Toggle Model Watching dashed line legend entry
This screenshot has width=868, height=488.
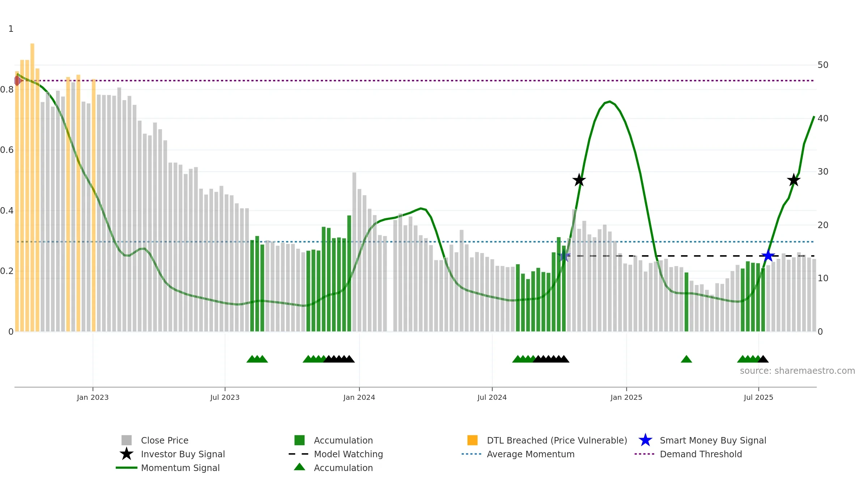click(348, 454)
